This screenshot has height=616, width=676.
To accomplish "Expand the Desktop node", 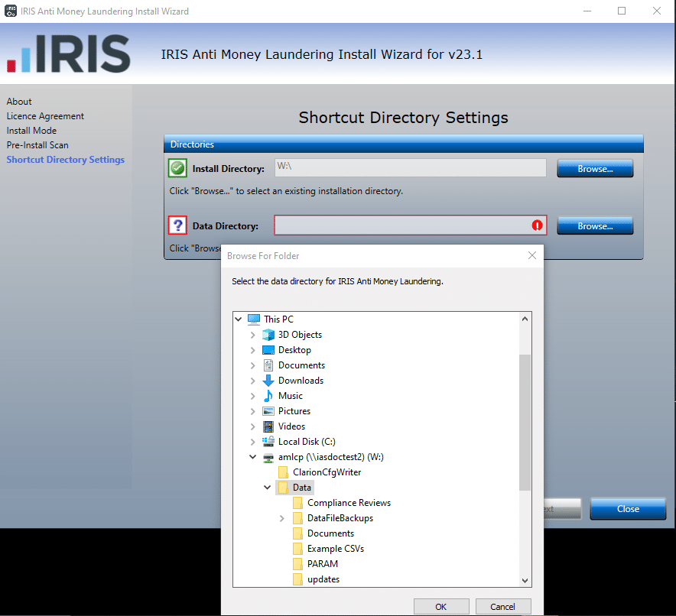I will 253,350.
